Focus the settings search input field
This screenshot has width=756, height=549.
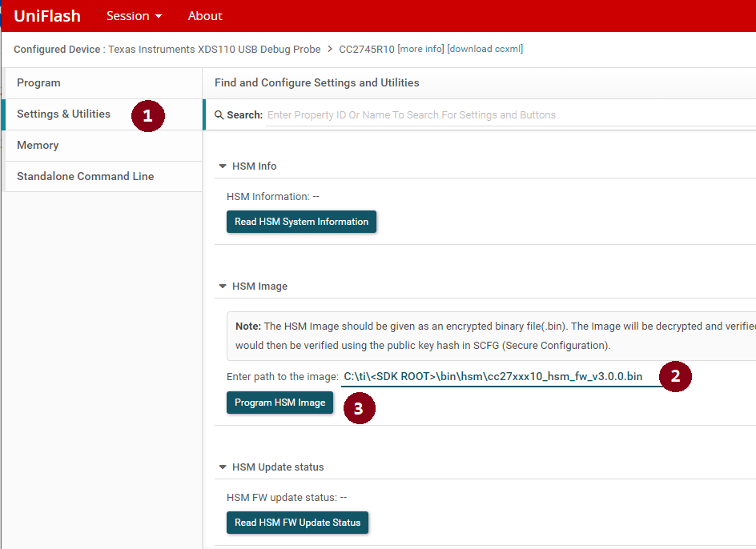[x=505, y=115]
